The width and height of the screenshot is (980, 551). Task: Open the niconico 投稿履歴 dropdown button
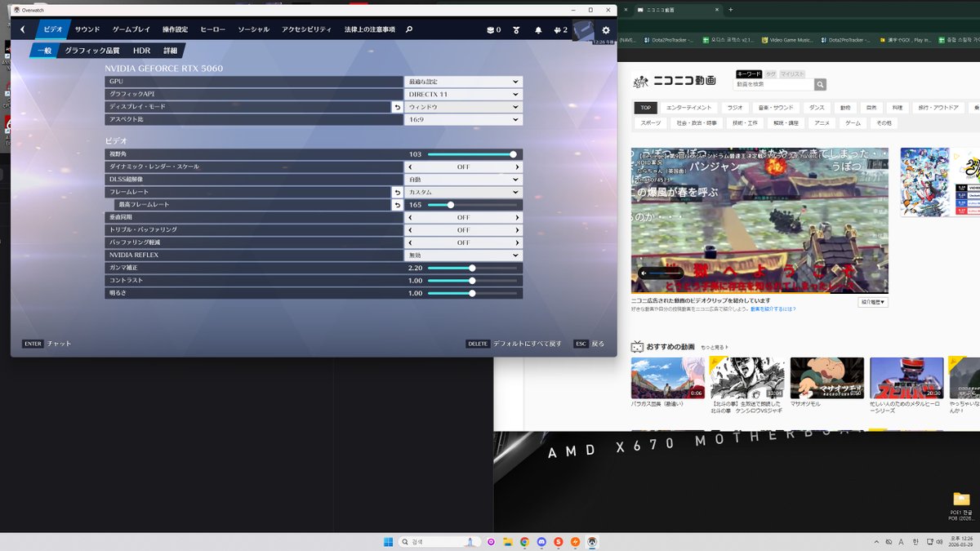click(873, 302)
